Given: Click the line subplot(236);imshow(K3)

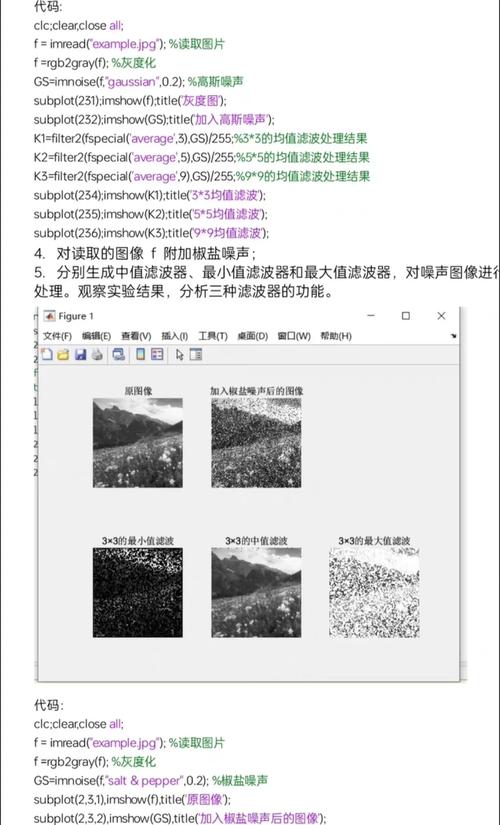Looking at the screenshot, I should coord(152,233).
